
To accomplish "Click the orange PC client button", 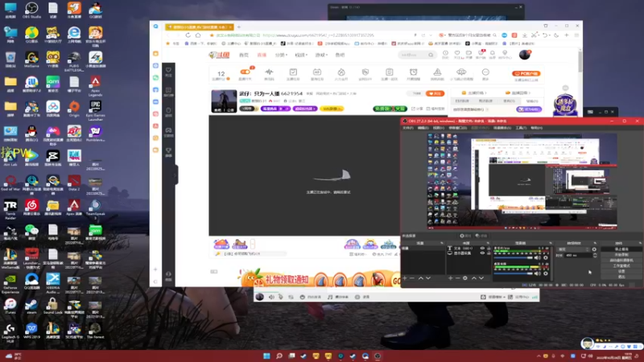I will (526, 73).
